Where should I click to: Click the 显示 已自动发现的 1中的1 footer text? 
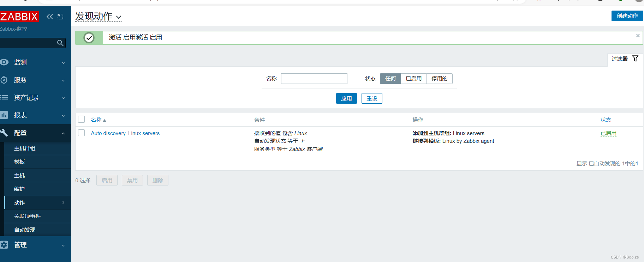pyautogui.click(x=607, y=164)
